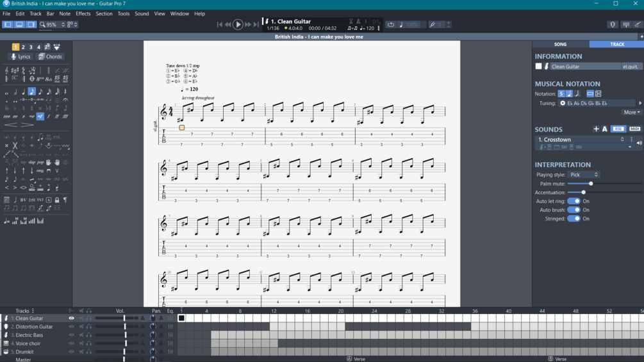Open the Sound menu
Screen dimensions: 644x362
pos(142,13)
